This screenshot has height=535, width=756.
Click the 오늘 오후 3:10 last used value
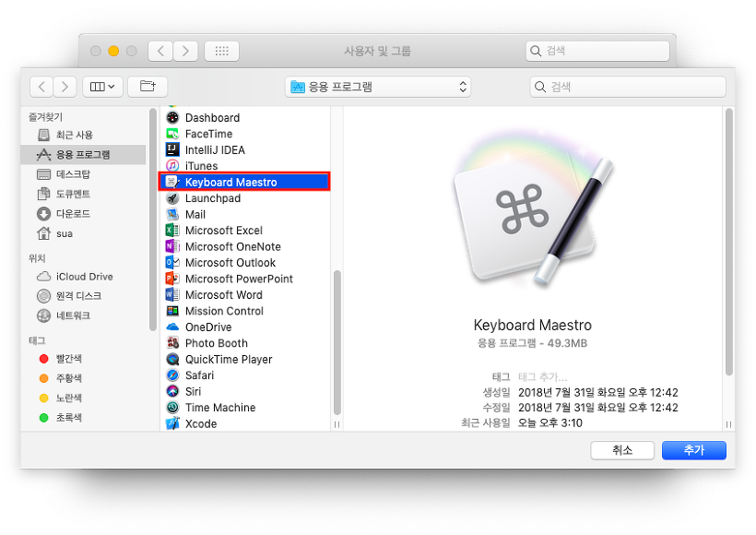click(550, 423)
